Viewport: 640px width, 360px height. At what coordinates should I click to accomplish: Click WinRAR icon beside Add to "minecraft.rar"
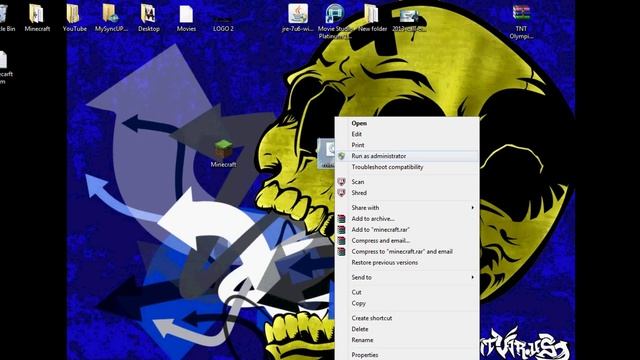click(x=342, y=230)
